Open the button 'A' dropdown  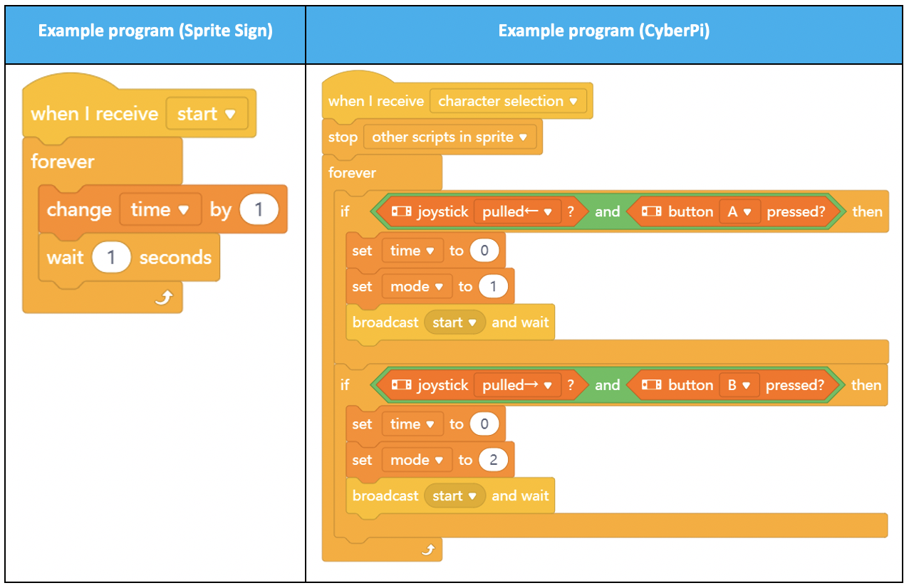click(x=739, y=211)
